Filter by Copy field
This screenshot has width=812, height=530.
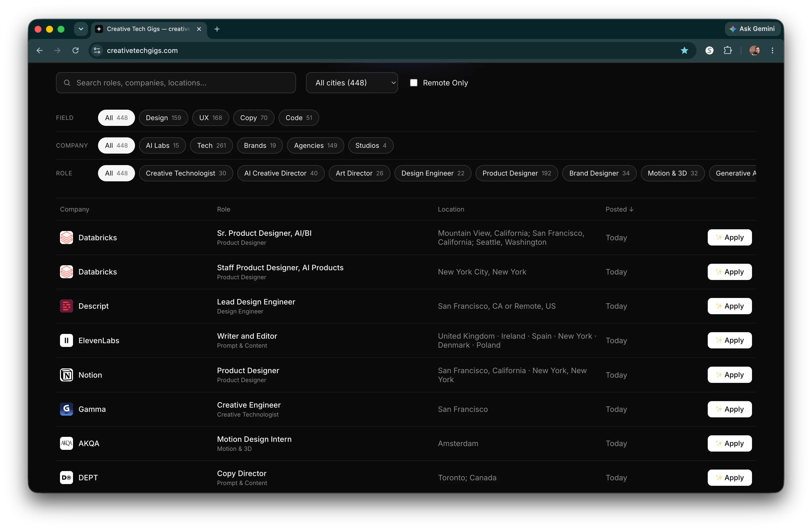pos(254,118)
